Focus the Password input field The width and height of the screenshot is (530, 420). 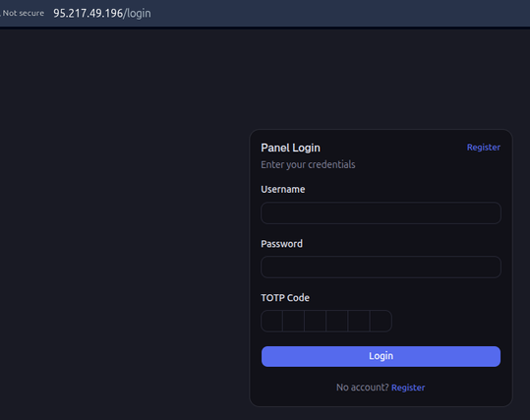pyautogui.click(x=381, y=268)
